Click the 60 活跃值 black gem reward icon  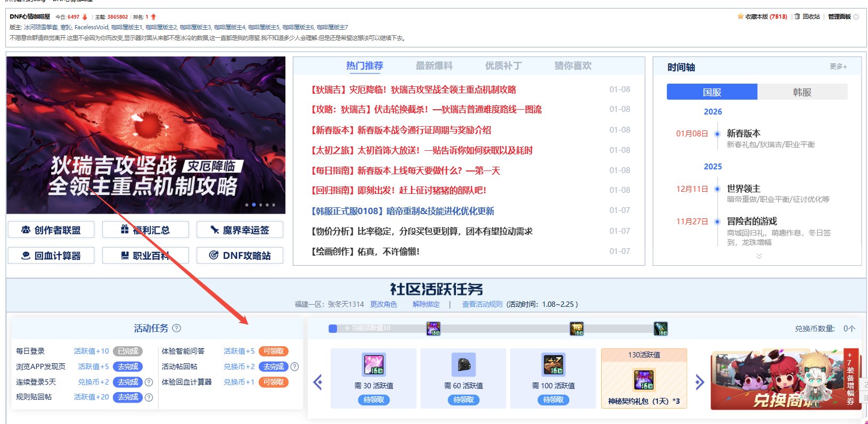point(463,364)
